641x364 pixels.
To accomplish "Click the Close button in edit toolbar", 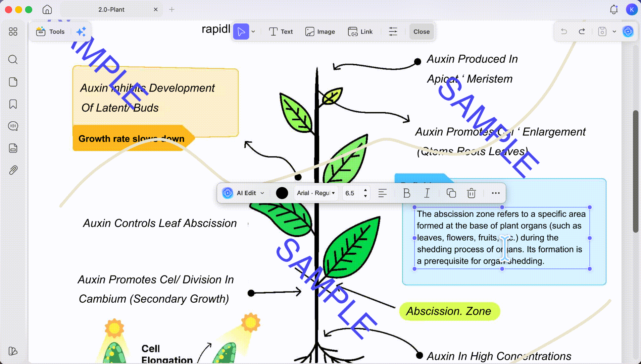I will [x=422, y=32].
